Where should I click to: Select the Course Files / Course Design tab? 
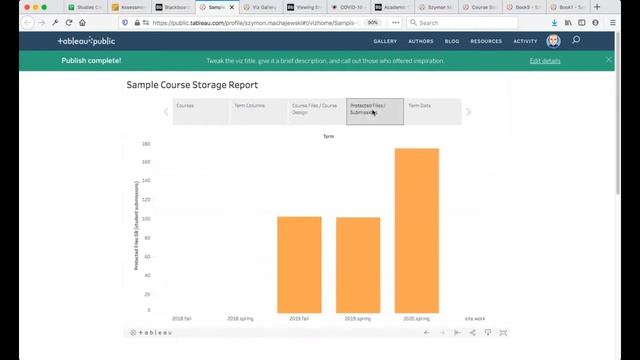316,111
